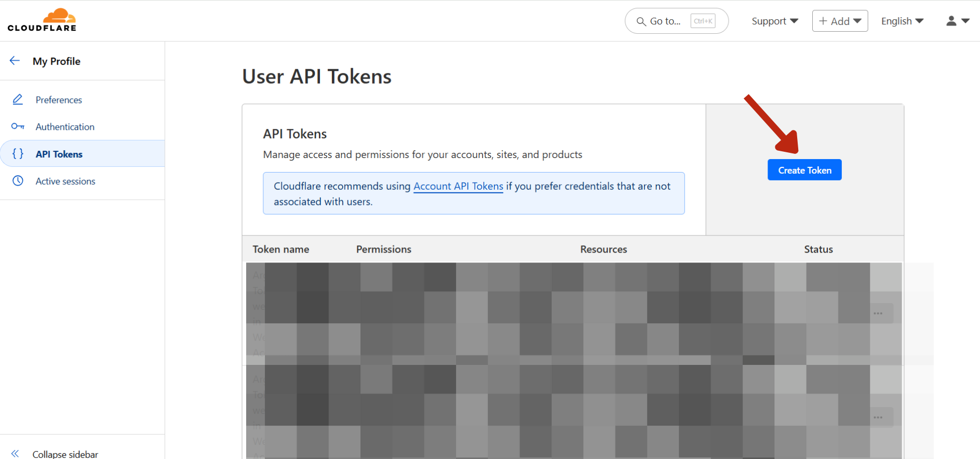Click the Status column header
The width and height of the screenshot is (980, 459).
pos(818,249)
